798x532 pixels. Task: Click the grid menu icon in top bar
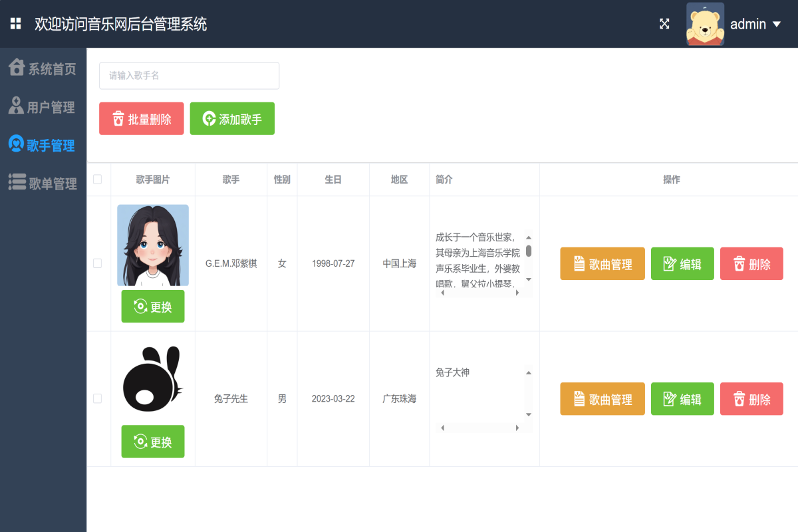tap(15, 23)
